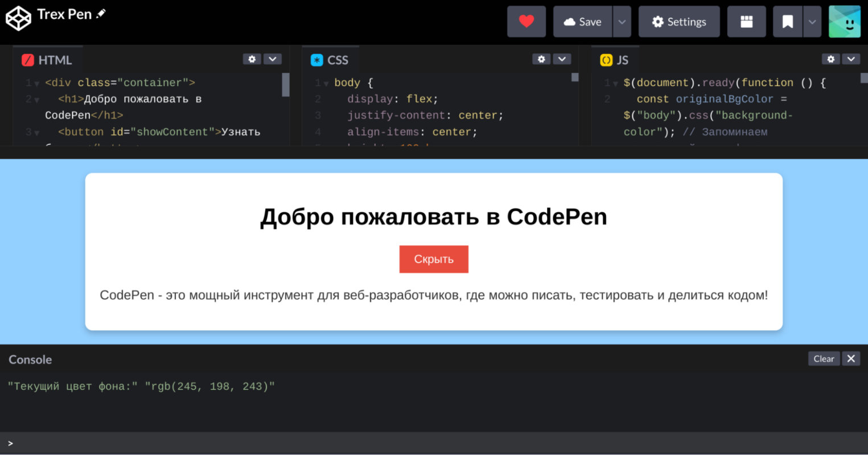
Task: Open the JS editor chevron menu
Action: pyautogui.click(x=851, y=59)
